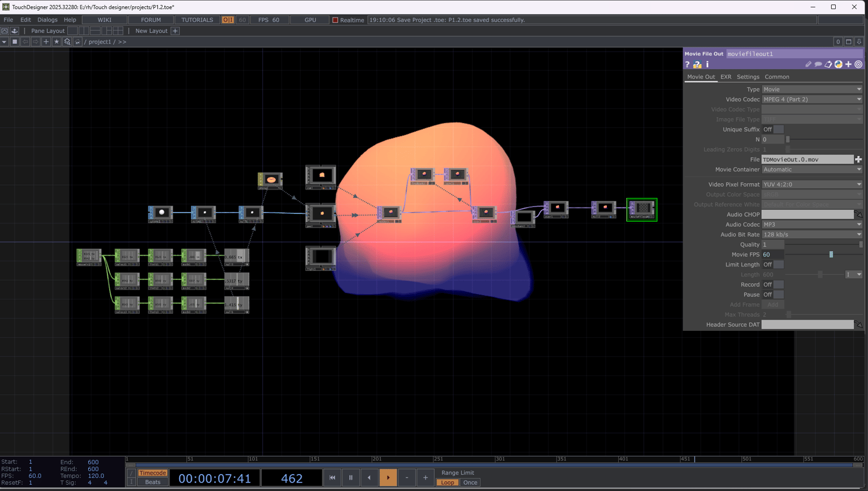
Task: Click the Audio CHOP selector arrow icon
Action: 858,214
